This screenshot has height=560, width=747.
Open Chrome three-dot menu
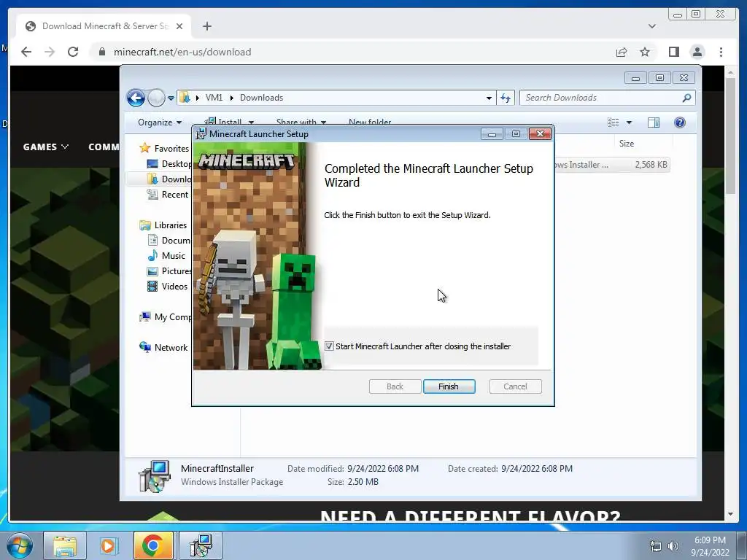(x=721, y=52)
